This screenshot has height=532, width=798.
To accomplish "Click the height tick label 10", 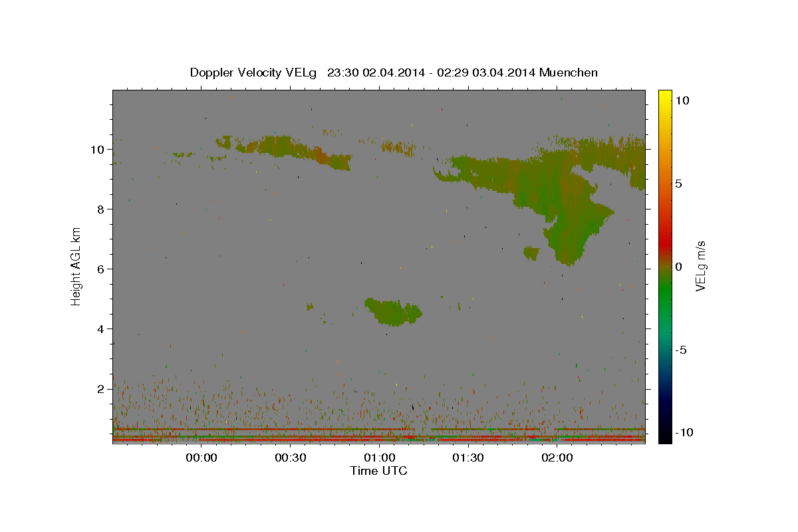I will (x=98, y=150).
